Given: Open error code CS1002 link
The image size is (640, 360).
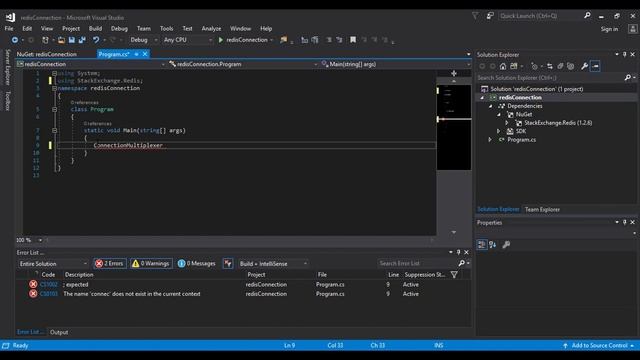Looking at the screenshot, I should [49, 284].
